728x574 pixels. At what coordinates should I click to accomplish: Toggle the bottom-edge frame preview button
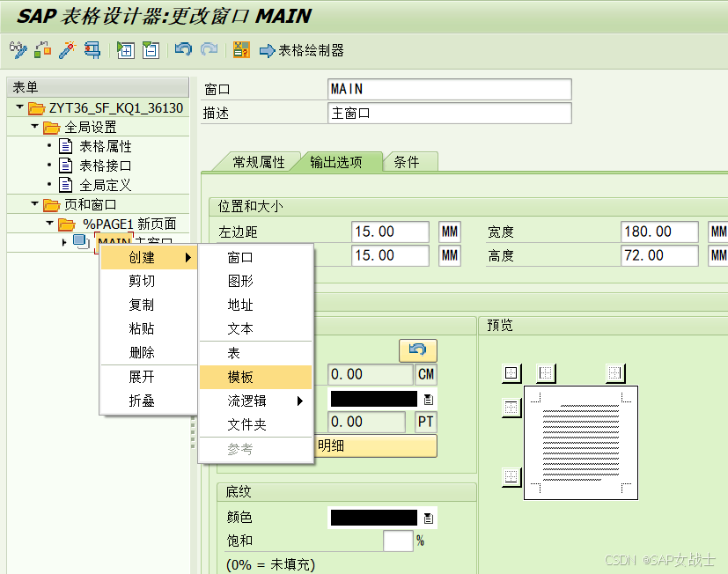click(x=511, y=477)
